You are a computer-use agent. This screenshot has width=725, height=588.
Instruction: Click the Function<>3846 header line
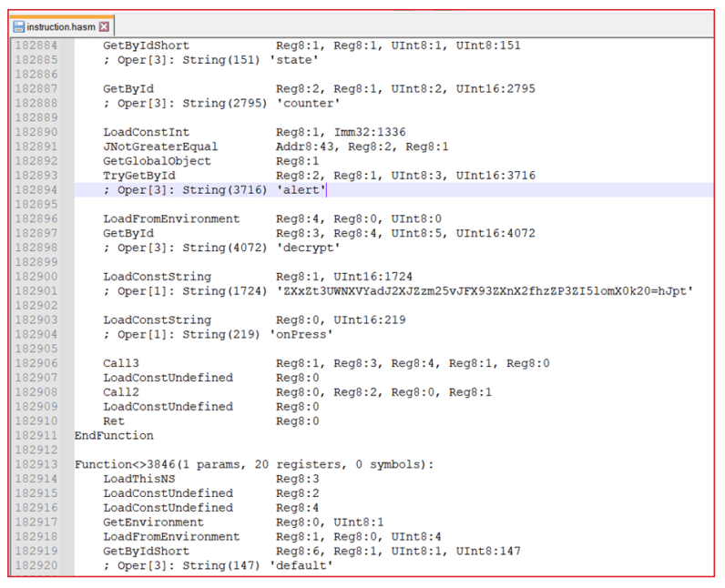tap(254, 465)
